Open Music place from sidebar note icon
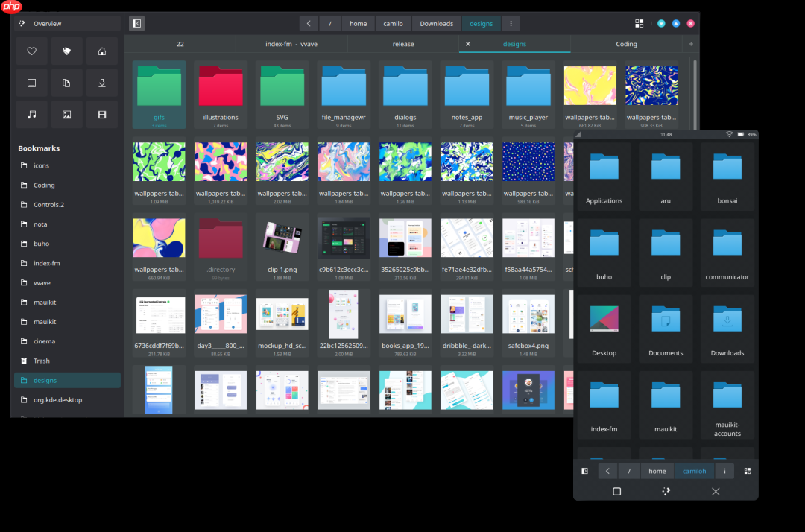 tap(31, 114)
